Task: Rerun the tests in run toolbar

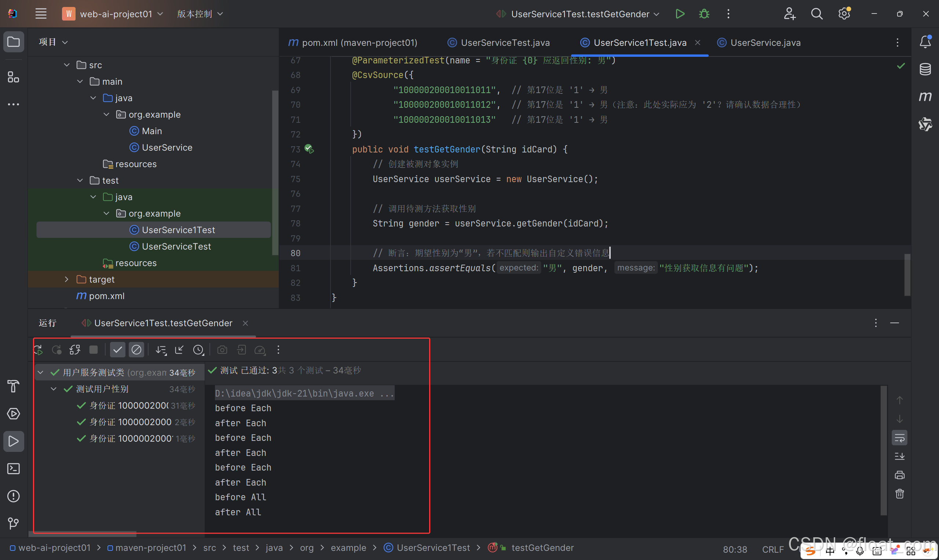Action: [x=39, y=350]
